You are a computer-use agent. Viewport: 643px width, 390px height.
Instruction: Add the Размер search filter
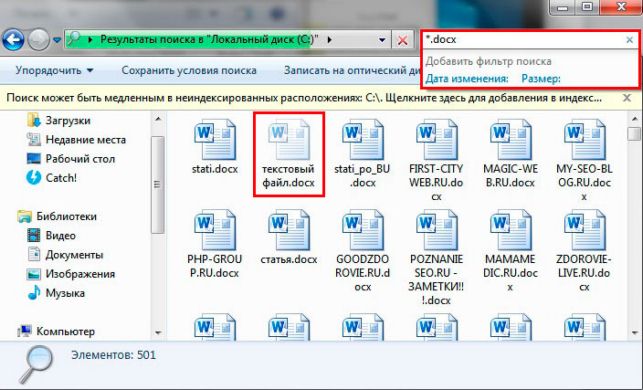coord(541,78)
